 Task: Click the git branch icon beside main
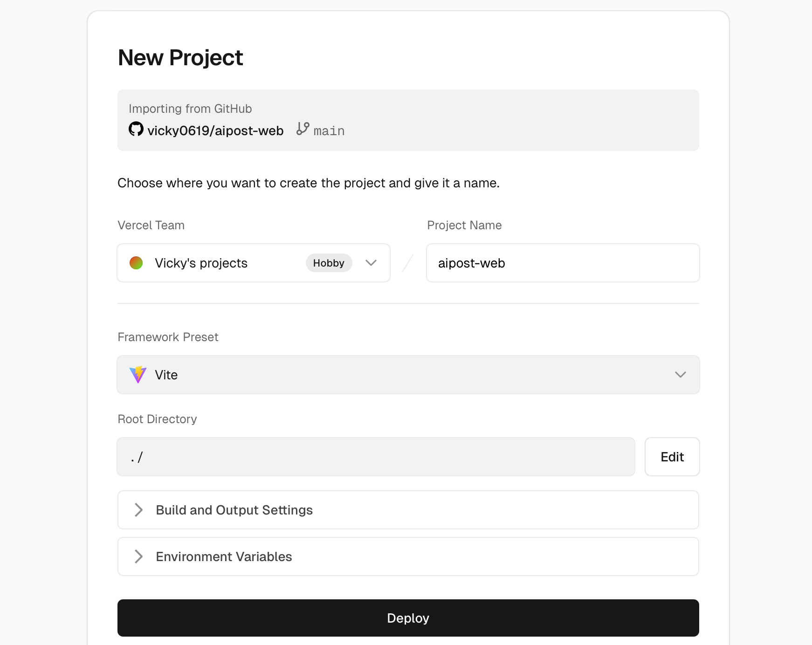coord(303,129)
